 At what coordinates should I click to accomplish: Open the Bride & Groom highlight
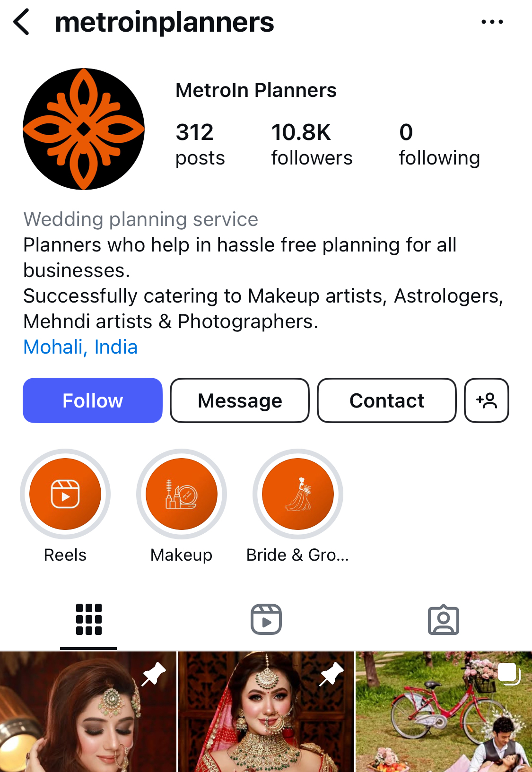point(298,494)
